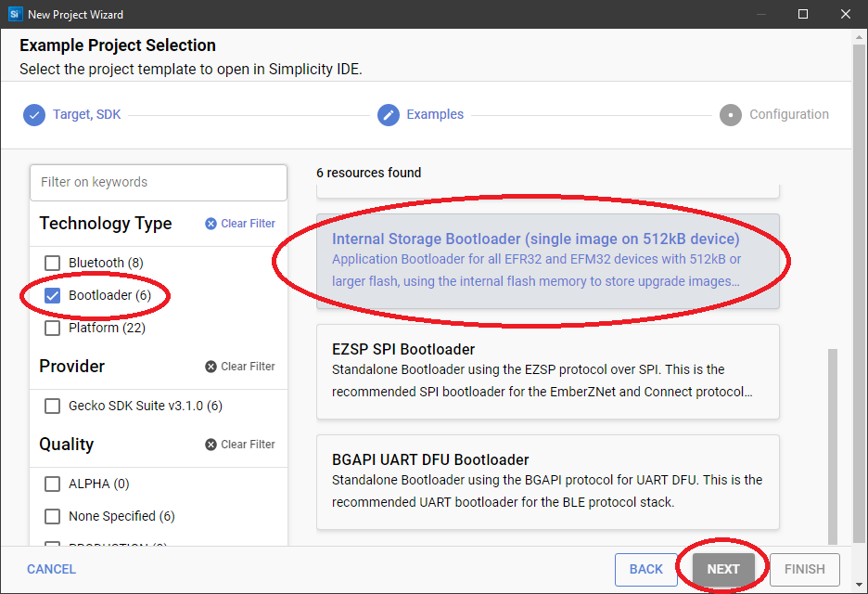The height and width of the screenshot is (594, 868).
Task: Click the Configuration step circle icon
Action: point(731,115)
